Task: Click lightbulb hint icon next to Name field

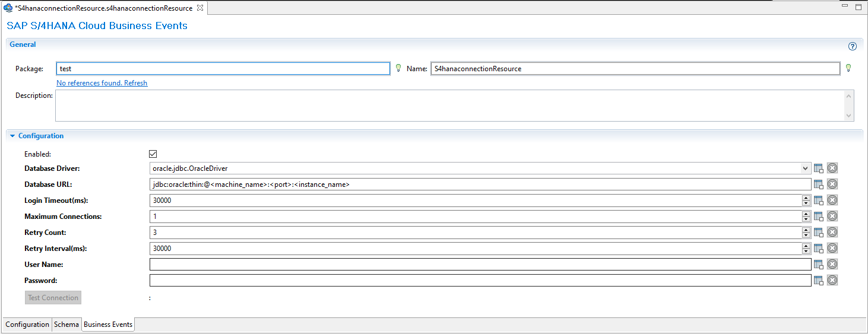Action: click(848, 68)
